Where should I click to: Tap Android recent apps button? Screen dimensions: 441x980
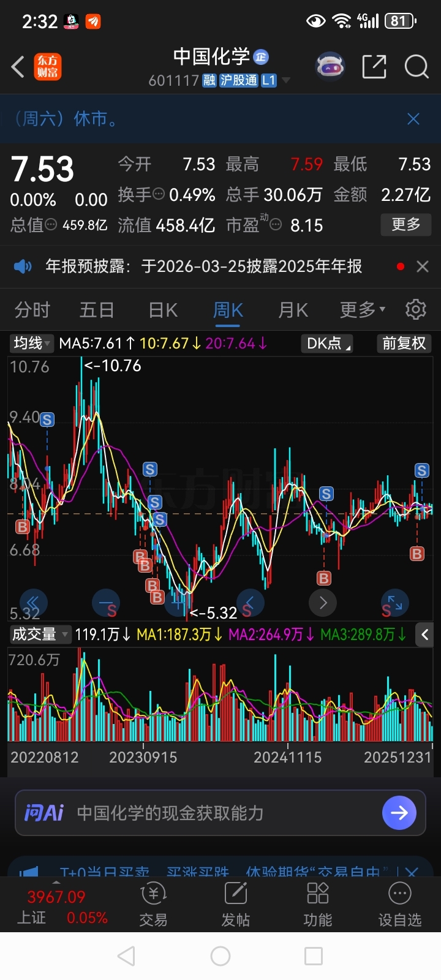314,956
